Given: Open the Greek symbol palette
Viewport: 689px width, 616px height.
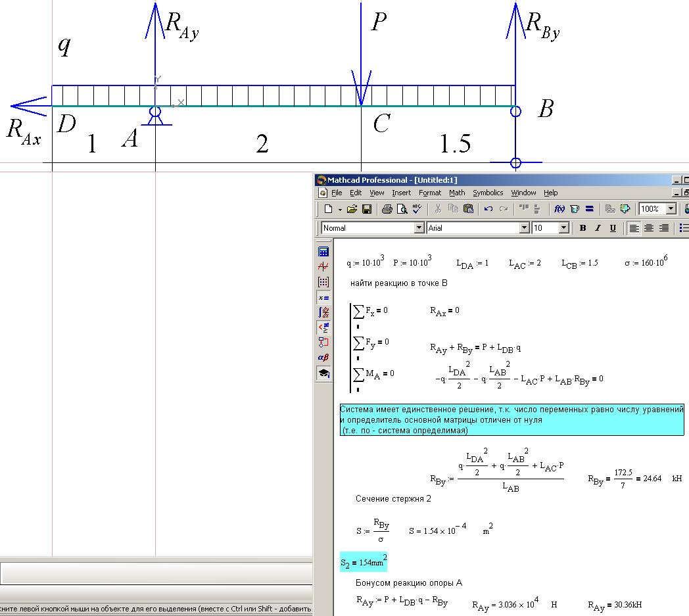Looking at the screenshot, I should coord(323,358).
